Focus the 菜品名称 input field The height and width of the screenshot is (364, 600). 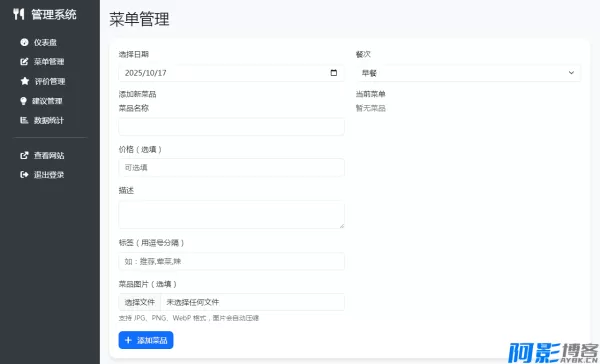pos(231,127)
